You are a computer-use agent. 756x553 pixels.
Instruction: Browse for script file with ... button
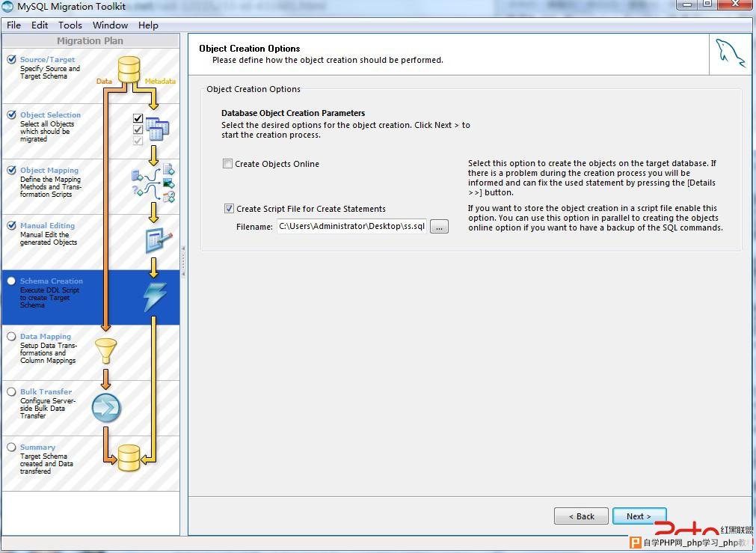[x=439, y=226]
